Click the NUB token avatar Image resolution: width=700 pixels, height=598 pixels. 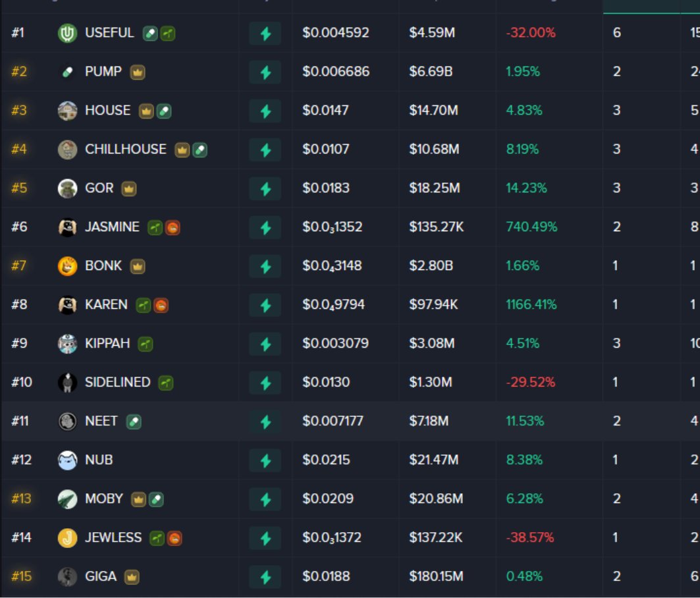[x=67, y=460]
